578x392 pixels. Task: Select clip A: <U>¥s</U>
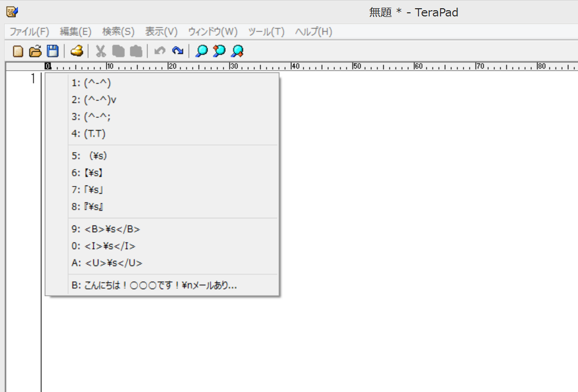[162, 263]
